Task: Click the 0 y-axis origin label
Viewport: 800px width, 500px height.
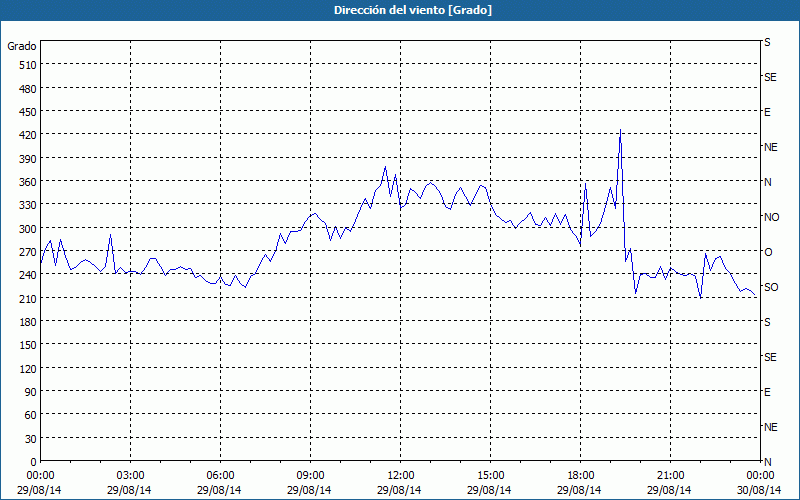Action: pyautogui.click(x=34, y=462)
